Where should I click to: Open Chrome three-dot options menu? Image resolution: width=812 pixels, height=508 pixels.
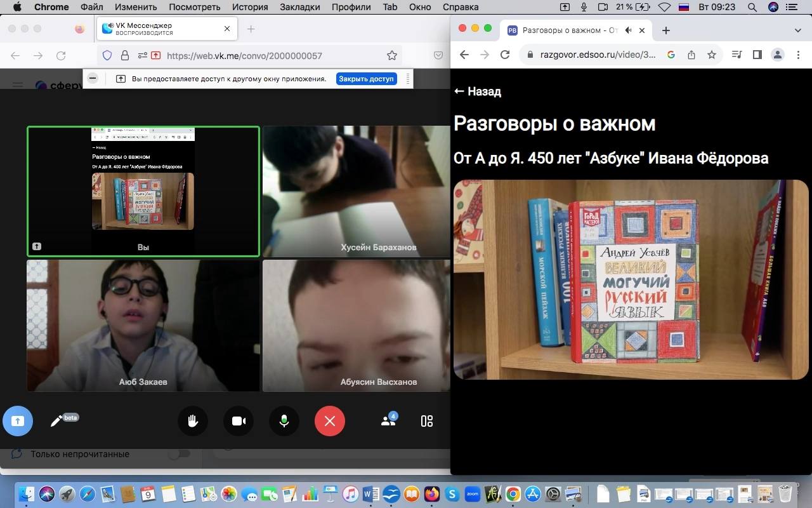[798, 55]
